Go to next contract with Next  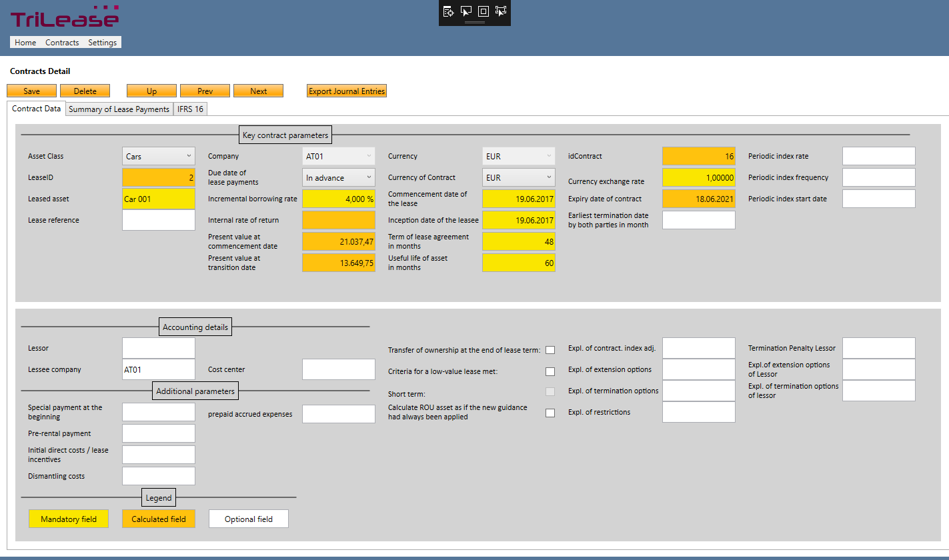[258, 91]
